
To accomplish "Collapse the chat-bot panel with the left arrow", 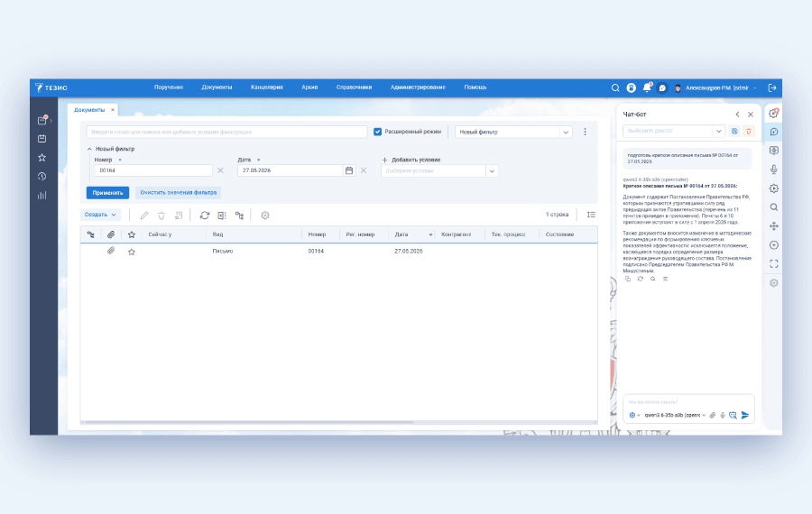I will [737, 115].
